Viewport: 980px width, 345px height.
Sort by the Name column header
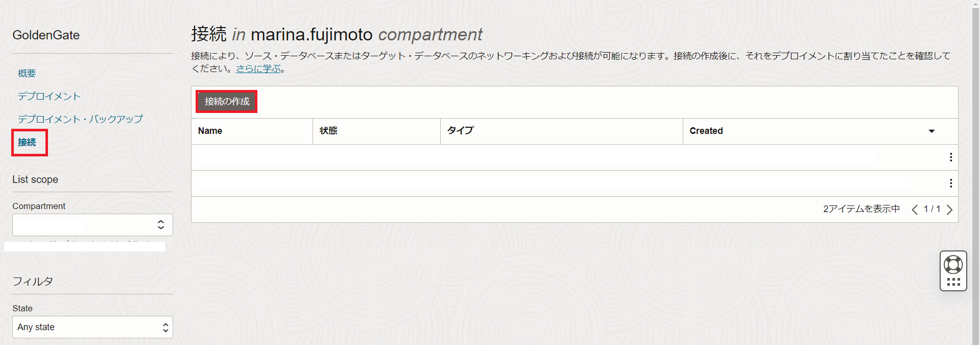210,131
